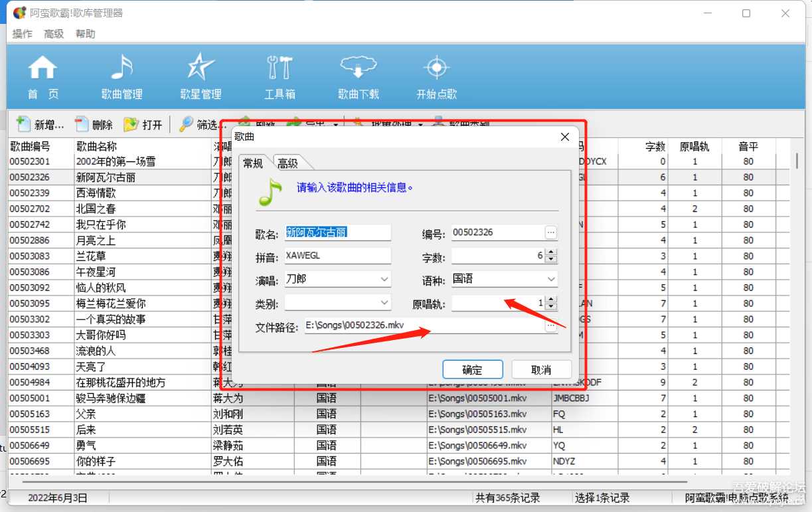This screenshot has height=512, width=812.
Task: Open the 操作 menu
Action: point(22,33)
